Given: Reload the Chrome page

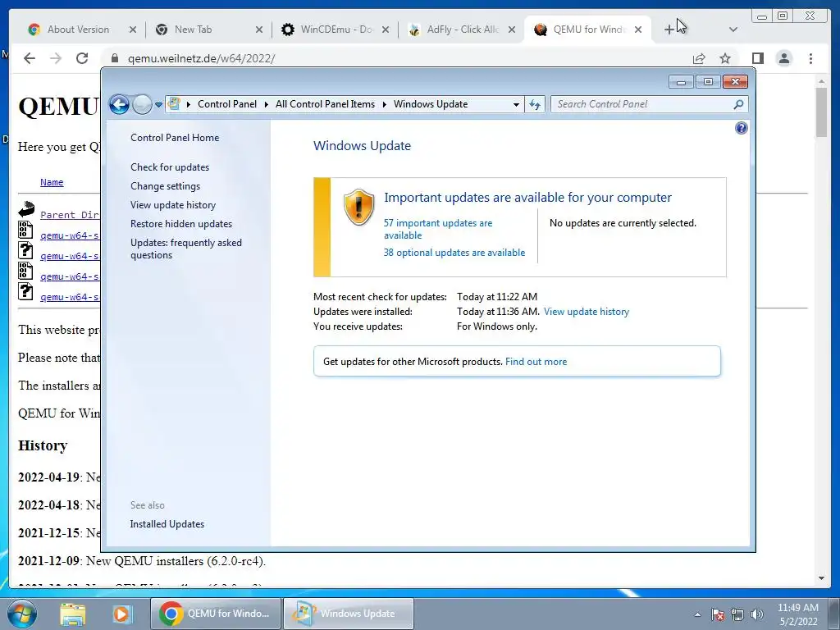Looking at the screenshot, I should click(x=82, y=58).
